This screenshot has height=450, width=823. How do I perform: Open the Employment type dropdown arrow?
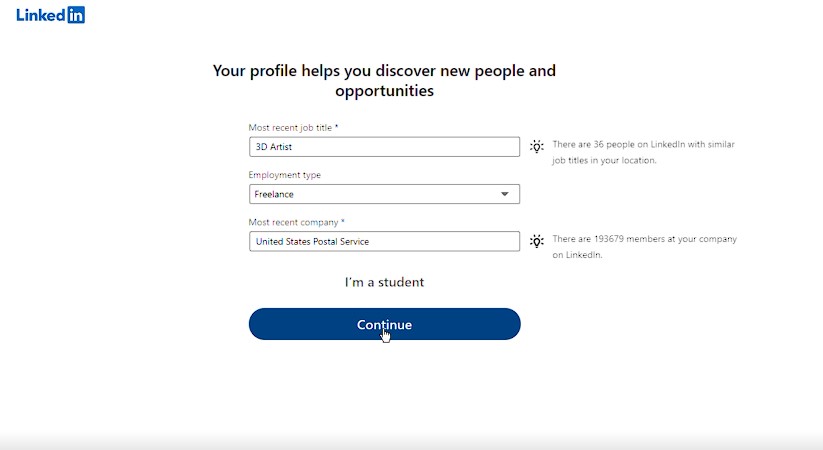pyautogui.click(x=504, y=194)
